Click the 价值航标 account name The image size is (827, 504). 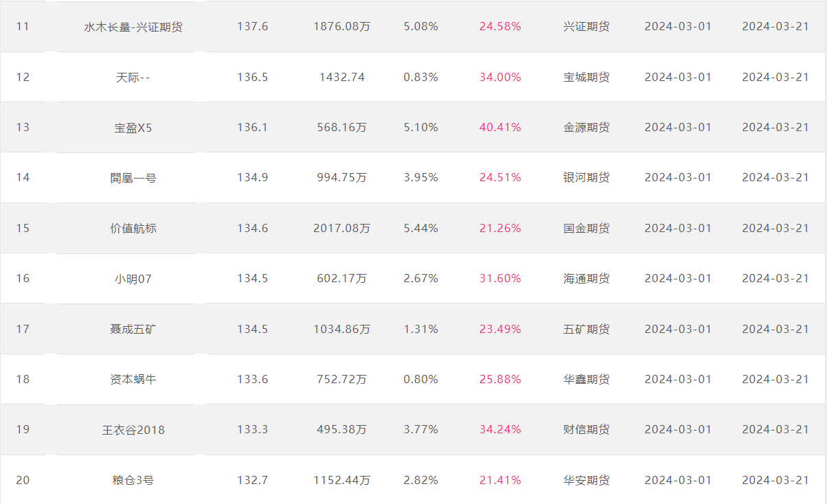coord(133,228)
